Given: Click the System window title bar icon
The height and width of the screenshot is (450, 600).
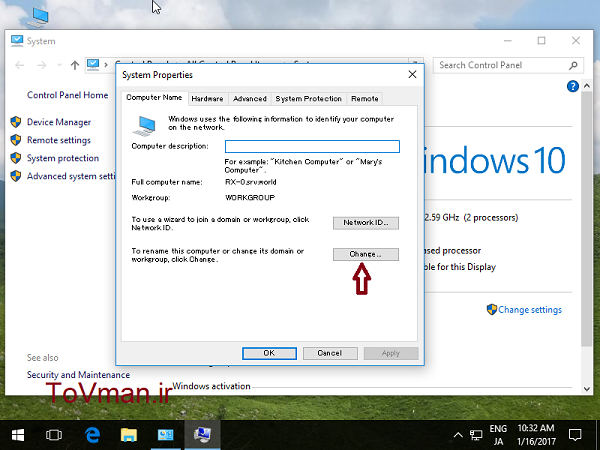Looking at the screenshot, I should tap(16, 41).
